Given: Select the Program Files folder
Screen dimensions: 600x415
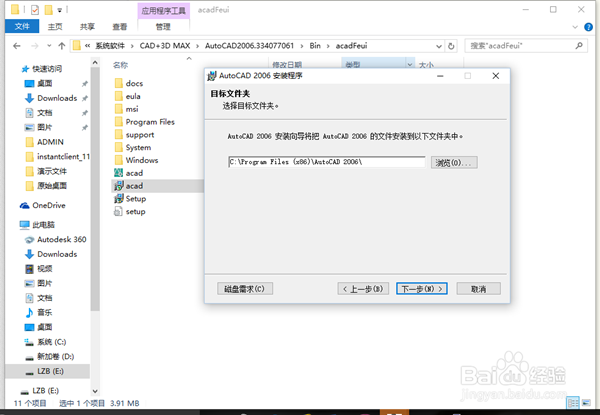Looking at the screenshot, I should click(144, 122).
